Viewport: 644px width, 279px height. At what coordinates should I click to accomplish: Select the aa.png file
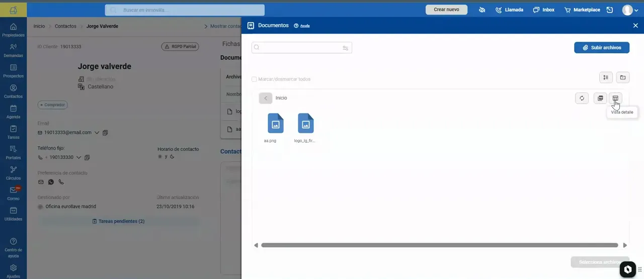pyautogui.click(x=275, y=128)
